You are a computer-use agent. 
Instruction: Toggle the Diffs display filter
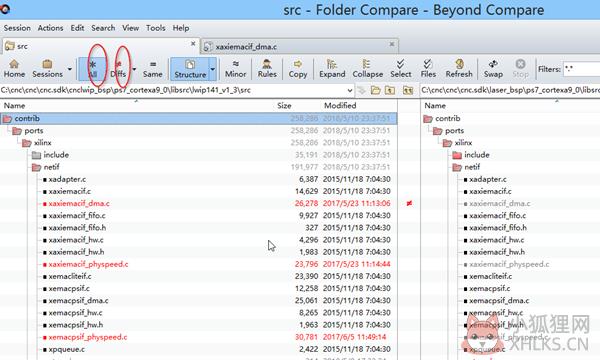click(118, 69)
